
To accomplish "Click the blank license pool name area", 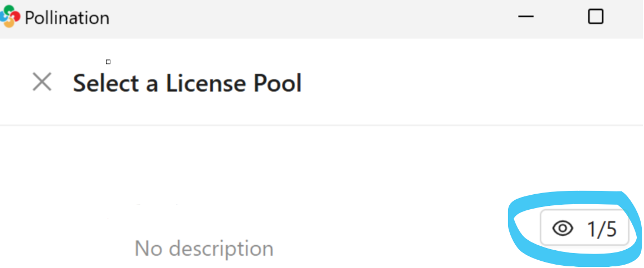I will pyautogui.click(x=166, y=214).
